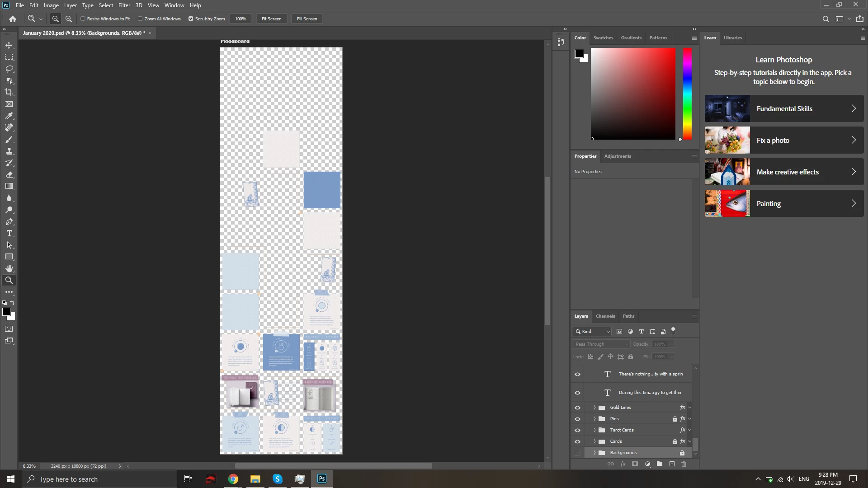Select the Horizontal Type tool

[x=9, y=233]
